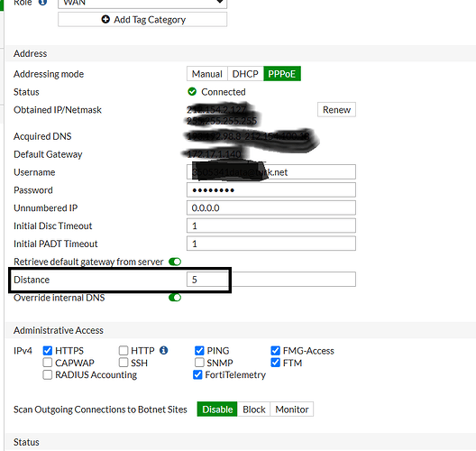Click the Unnumbered IP field
476x451 pixels.
coord(271,208)
